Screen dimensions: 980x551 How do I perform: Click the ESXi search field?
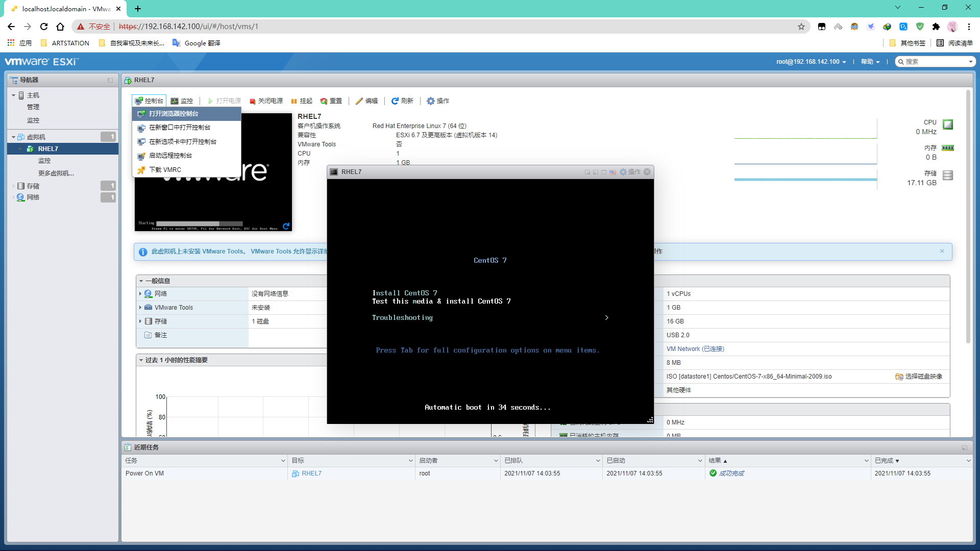pyautogui.click(x=935, y=62)
